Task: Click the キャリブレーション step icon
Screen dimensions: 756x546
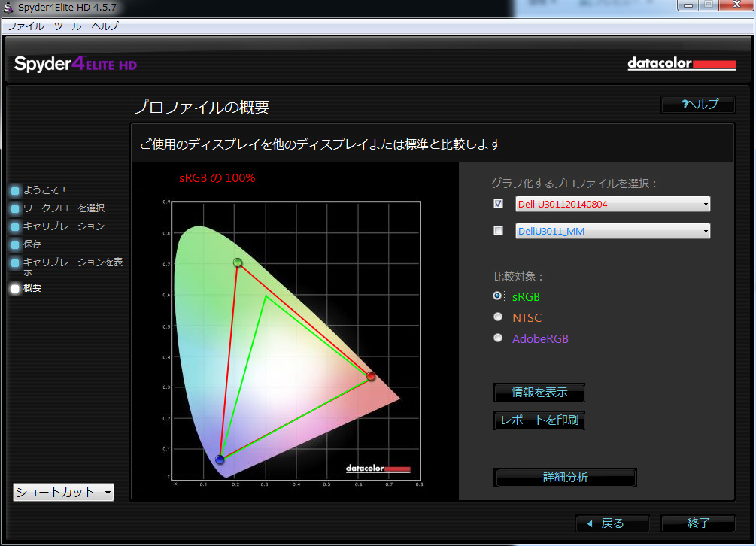Action: tap(17, 226)
